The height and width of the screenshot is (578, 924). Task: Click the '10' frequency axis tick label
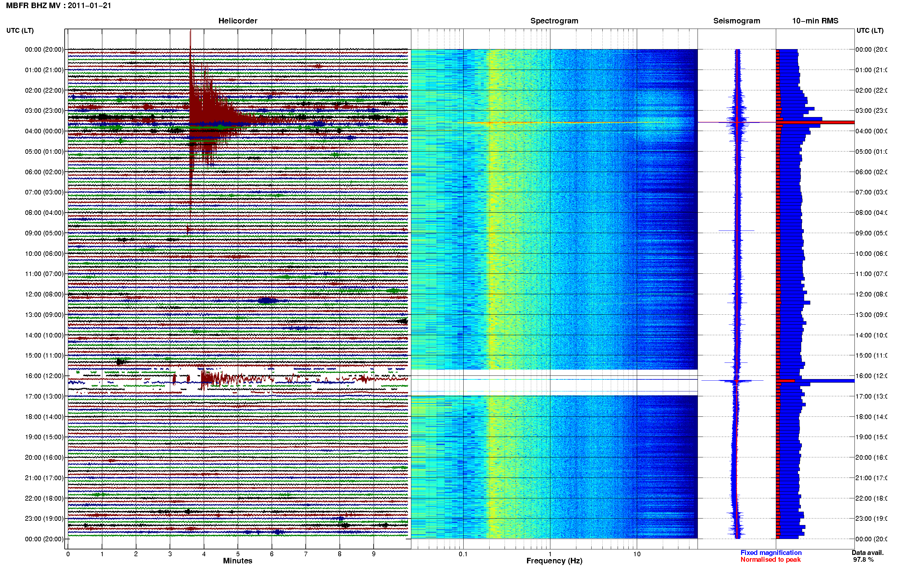pyautogui.click(x=636, y=554)
